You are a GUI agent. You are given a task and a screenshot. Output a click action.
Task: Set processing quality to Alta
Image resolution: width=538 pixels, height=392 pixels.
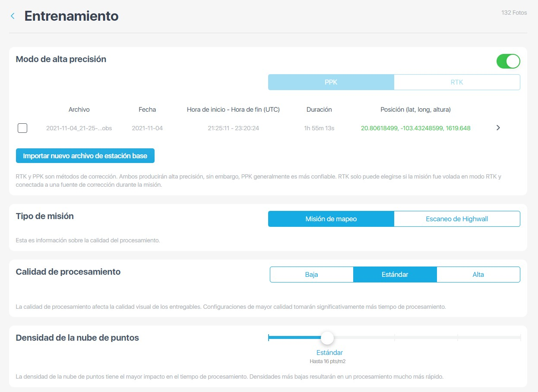tap(478, 274)
